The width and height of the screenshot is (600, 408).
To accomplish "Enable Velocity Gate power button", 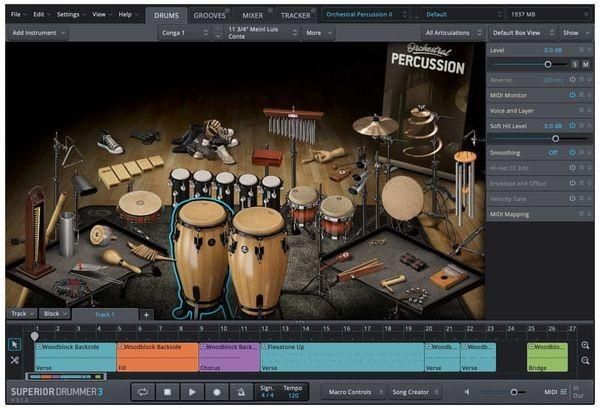I will [x=572, y=198].
